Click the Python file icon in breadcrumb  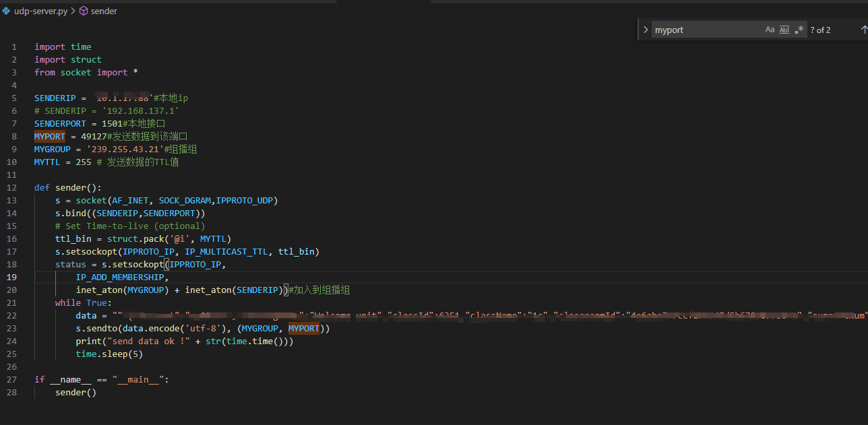pyautogui.click(x=6, y=11)
